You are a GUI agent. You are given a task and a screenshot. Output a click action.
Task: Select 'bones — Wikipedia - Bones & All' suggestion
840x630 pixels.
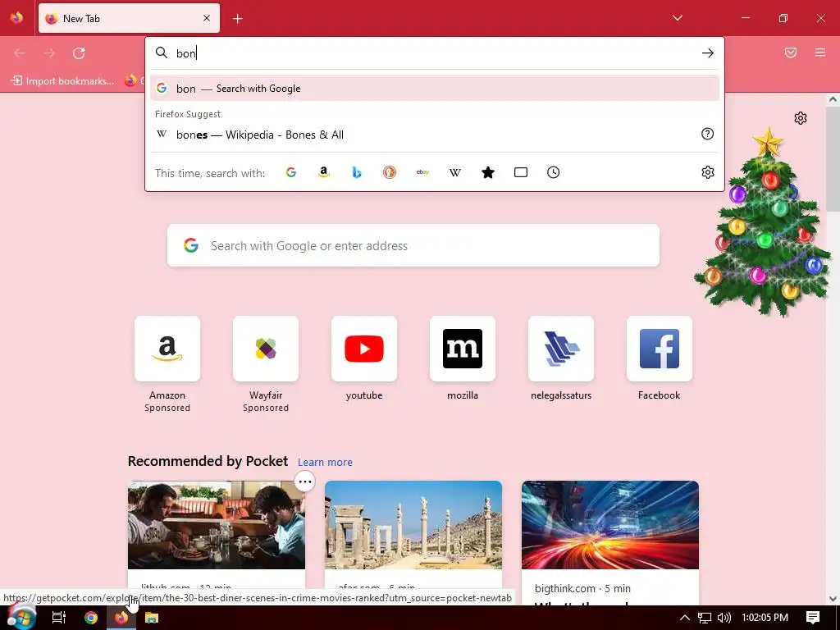point(435,135)
